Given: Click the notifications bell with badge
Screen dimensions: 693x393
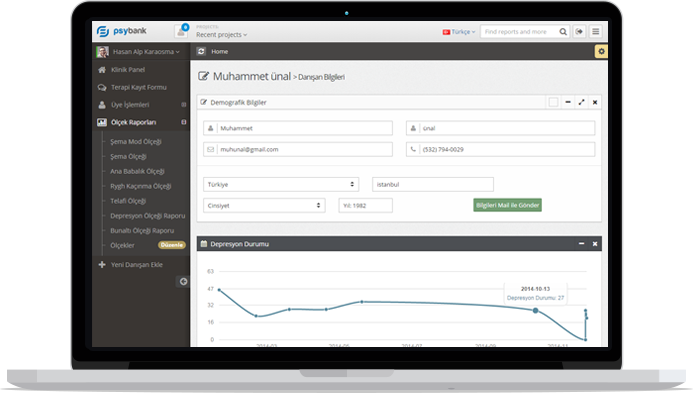Looking at the screenshot, I should (x=181, y=31).
